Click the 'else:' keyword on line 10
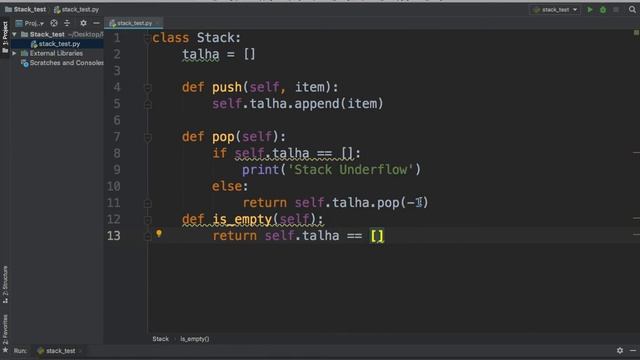 coord(230,186)
